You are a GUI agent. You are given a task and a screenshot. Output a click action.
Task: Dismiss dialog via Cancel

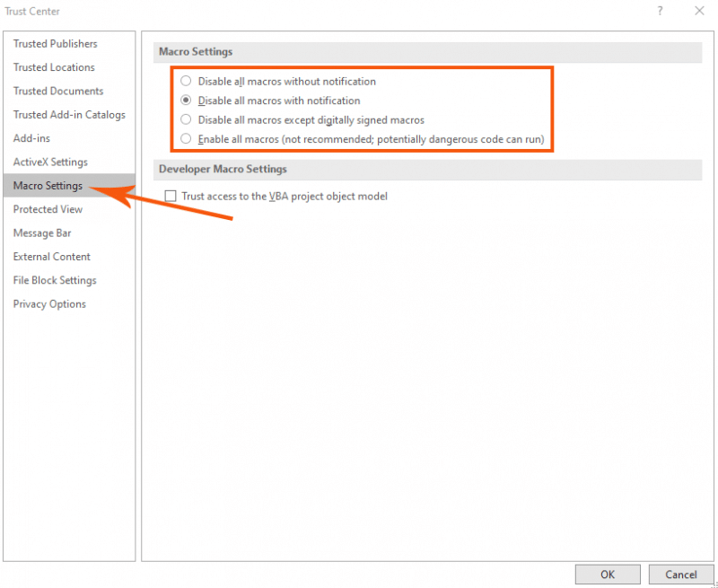coord(681,575)
